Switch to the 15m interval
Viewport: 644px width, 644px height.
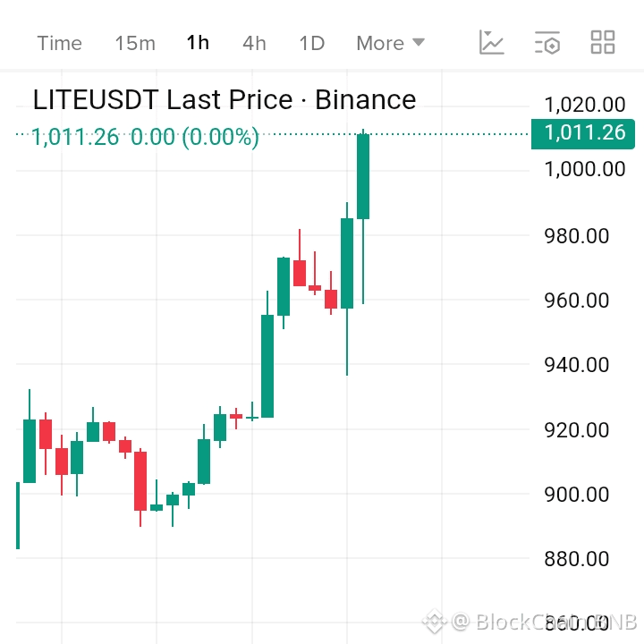(x=135, y=43)
